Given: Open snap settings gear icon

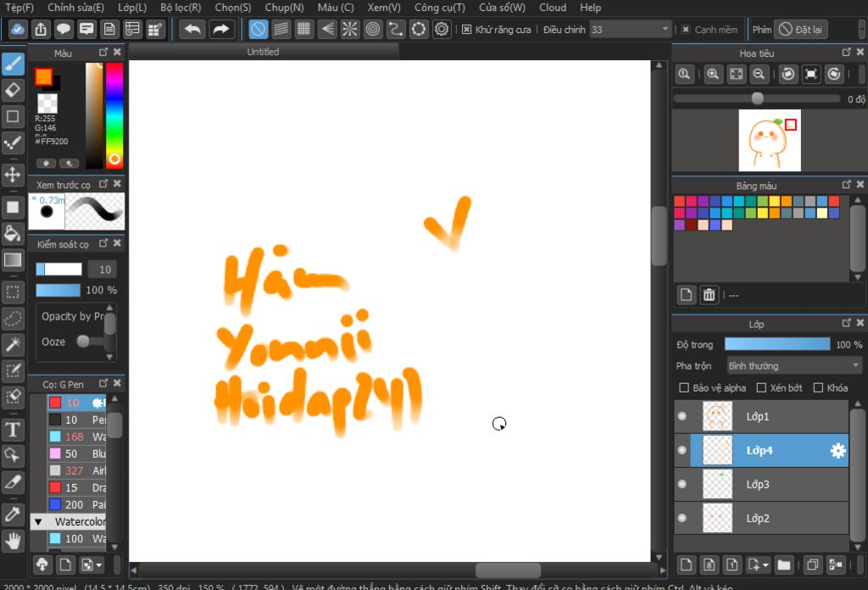Looking at the screenshot, I should click(441, 29).
